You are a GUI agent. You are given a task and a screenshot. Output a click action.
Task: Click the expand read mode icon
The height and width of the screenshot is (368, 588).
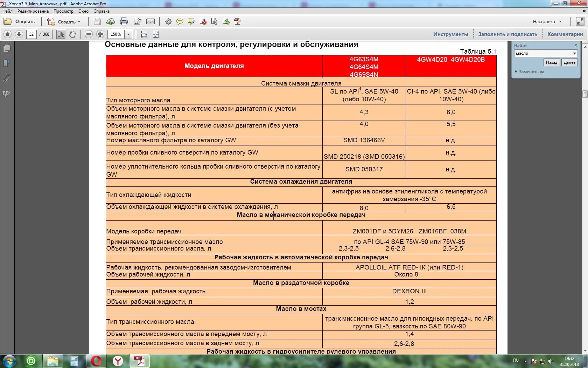pos(580,22)
